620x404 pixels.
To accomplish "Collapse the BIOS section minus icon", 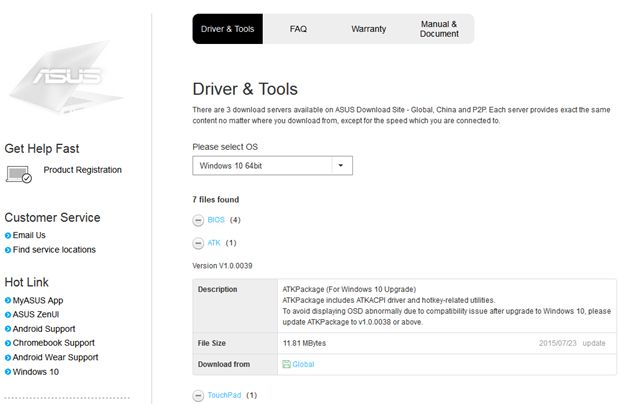I will (198, 220).
